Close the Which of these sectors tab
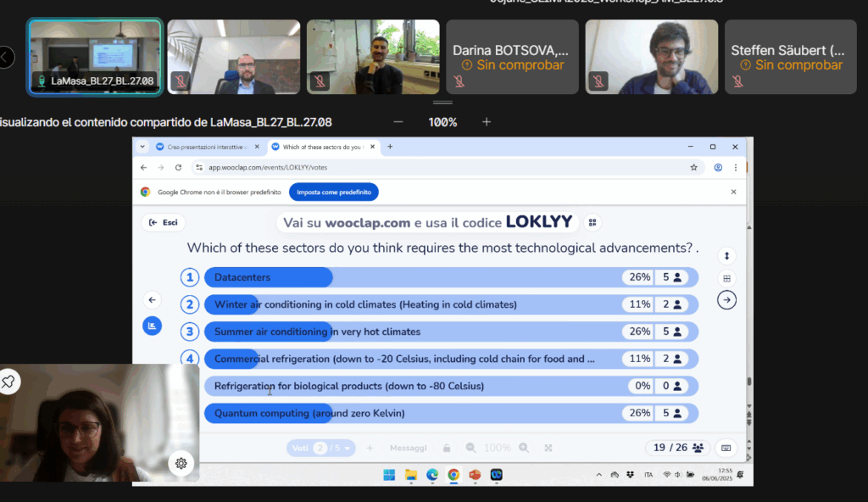The width and height of the screenshot is (868, 502). click(373, 147)
